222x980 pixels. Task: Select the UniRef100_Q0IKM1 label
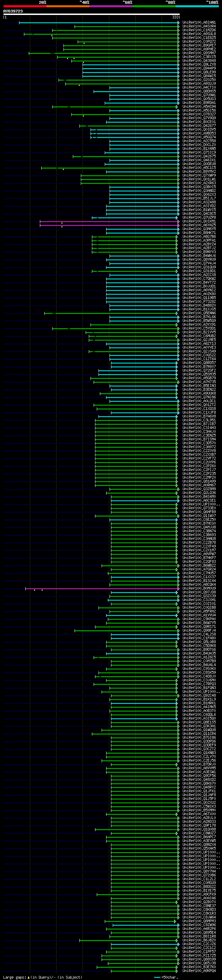pyautogui.click(x=199, y=221)
